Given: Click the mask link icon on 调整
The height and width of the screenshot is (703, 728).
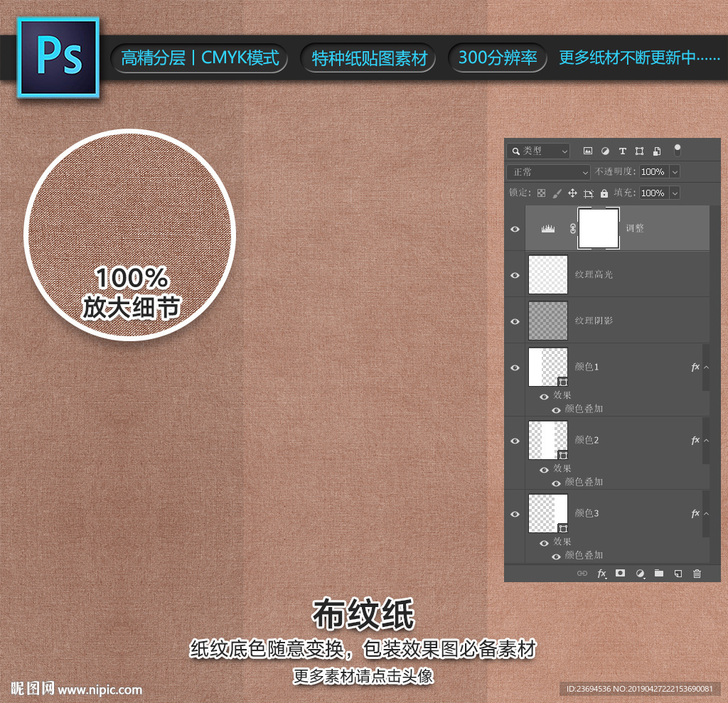Looking at the screenshot, I should 573,228.
